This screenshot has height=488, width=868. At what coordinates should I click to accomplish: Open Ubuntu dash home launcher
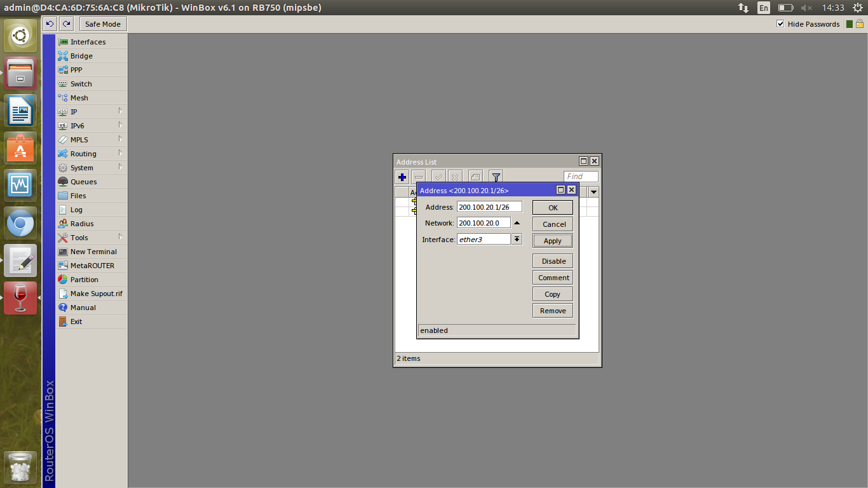pos(20,36)
